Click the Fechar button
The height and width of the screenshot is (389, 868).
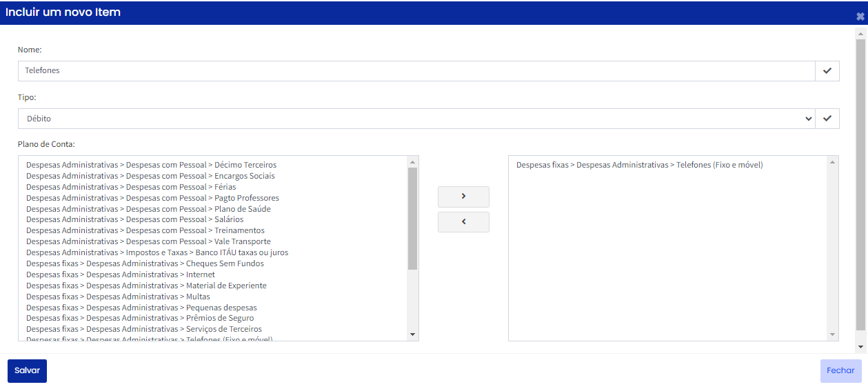pos(840,371)
